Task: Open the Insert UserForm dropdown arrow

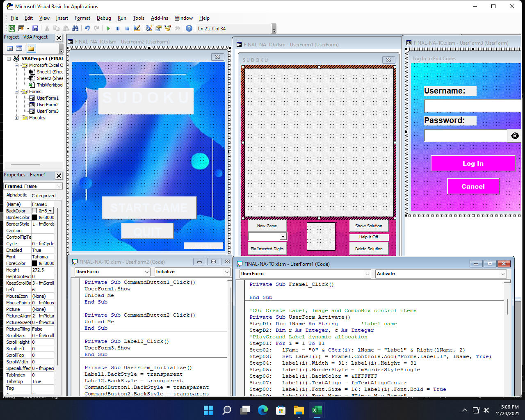Action: [28, 28]
